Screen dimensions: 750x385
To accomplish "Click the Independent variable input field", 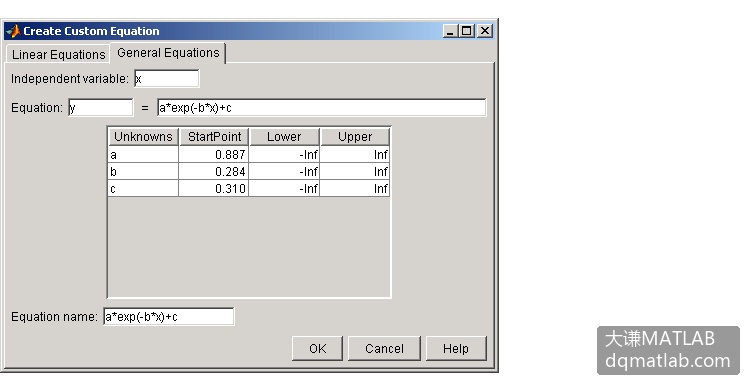I will [166, 78].
